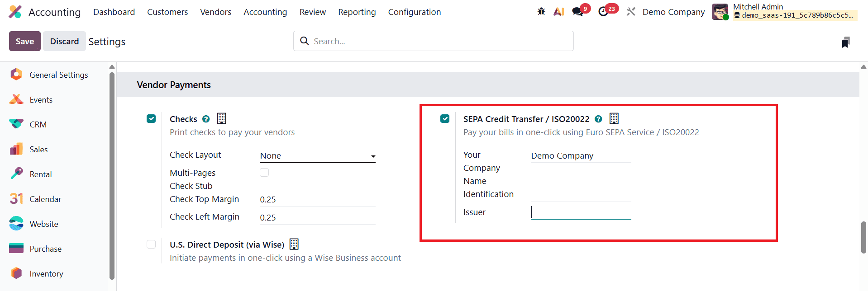Click company building icon beside Checks
Image resolution: width=868 pixels, height=291 pixels.
[221, 118]
